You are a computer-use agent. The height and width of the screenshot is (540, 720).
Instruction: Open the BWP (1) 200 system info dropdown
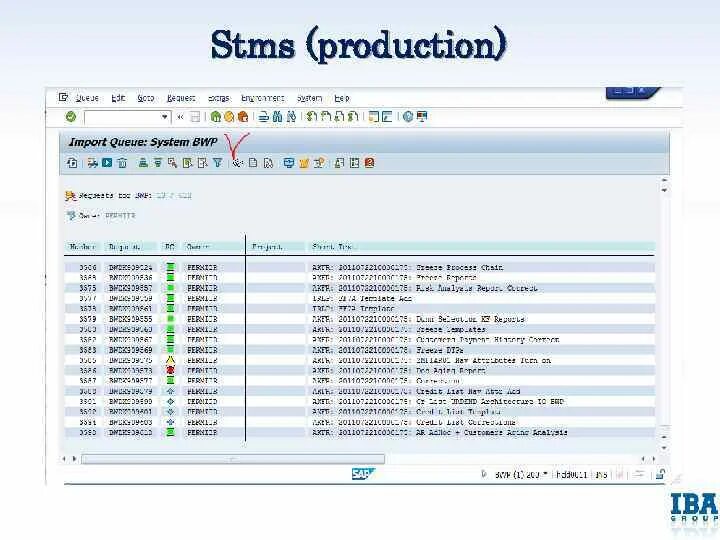(546, 474)
